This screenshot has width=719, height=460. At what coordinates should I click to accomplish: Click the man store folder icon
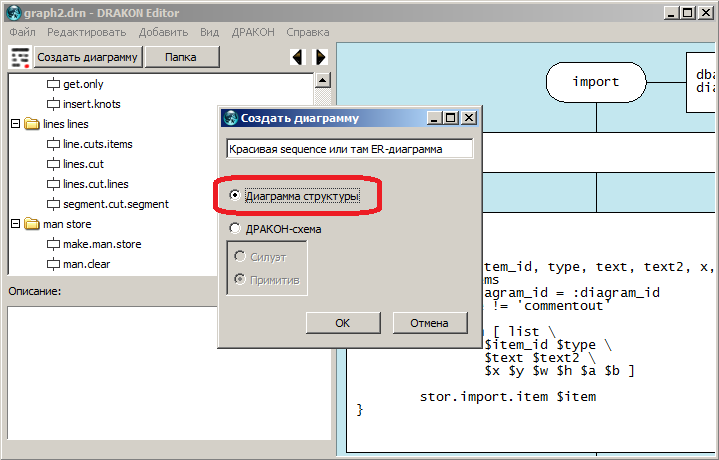coord(33,225)
